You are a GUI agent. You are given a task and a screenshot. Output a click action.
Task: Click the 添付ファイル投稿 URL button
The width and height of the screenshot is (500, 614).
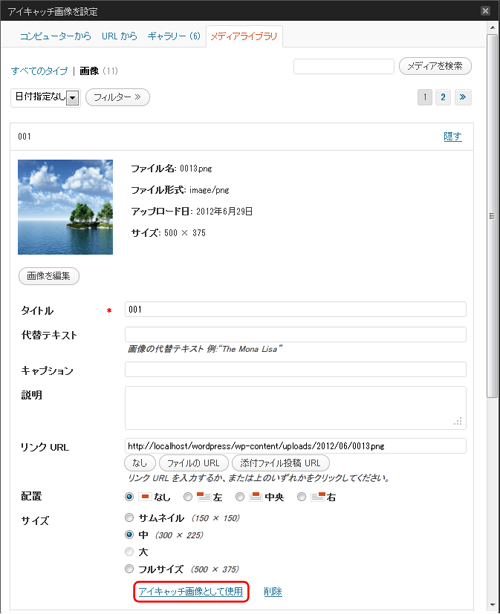(280, 463)
